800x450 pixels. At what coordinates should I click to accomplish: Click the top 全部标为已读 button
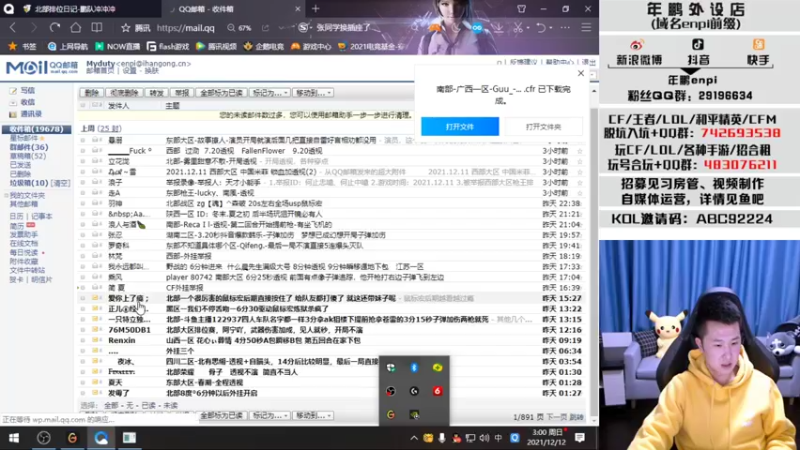221,93
